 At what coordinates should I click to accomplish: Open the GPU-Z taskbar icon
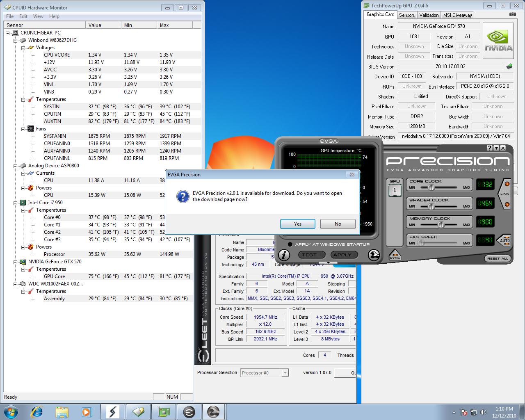tap(164, 411)
